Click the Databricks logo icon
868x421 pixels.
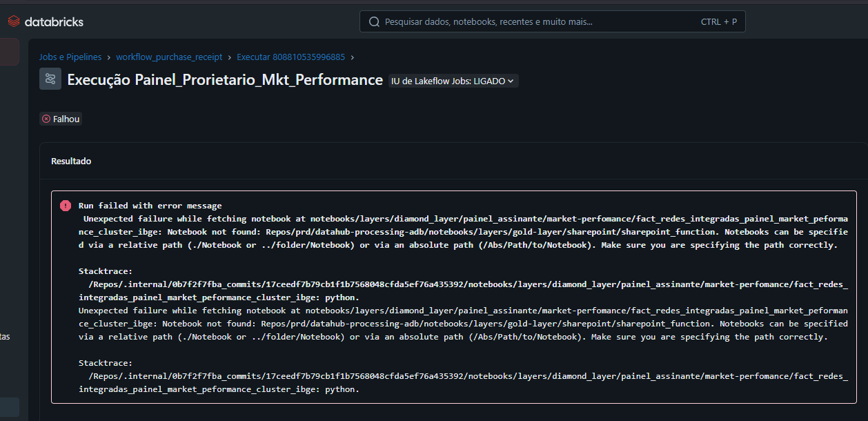pyautogui.click(x=14, y=21)
